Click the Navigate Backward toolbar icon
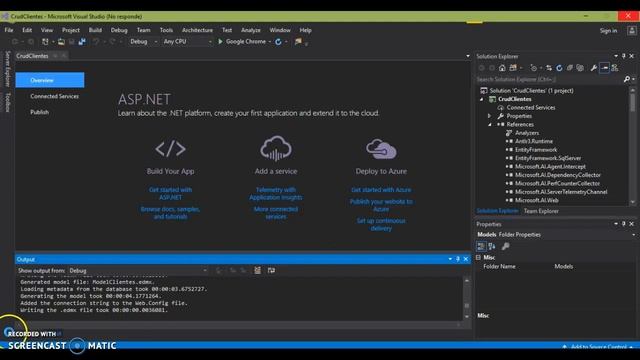The width and height of the screenshot is (640, 360). (x=15, y=42)
